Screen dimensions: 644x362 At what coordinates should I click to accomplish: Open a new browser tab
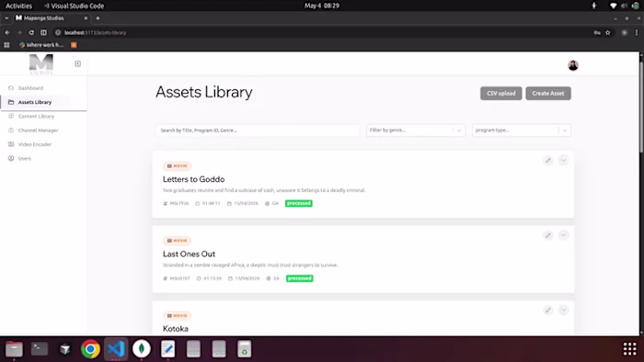98,18
